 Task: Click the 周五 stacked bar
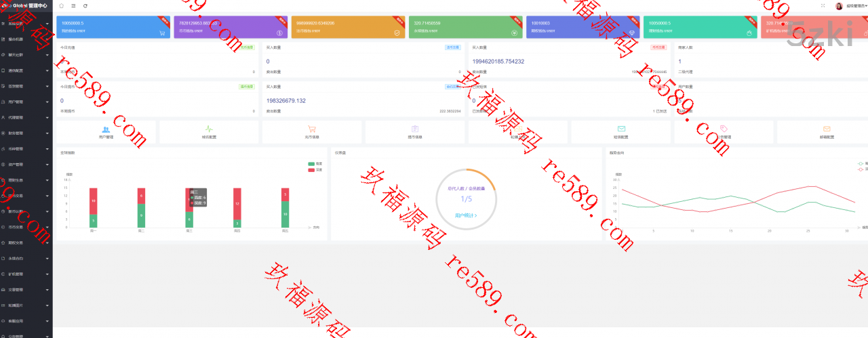pos(285,208)
